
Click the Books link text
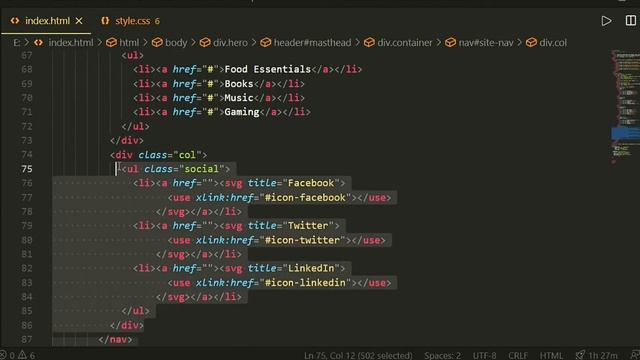coord(239,84)
